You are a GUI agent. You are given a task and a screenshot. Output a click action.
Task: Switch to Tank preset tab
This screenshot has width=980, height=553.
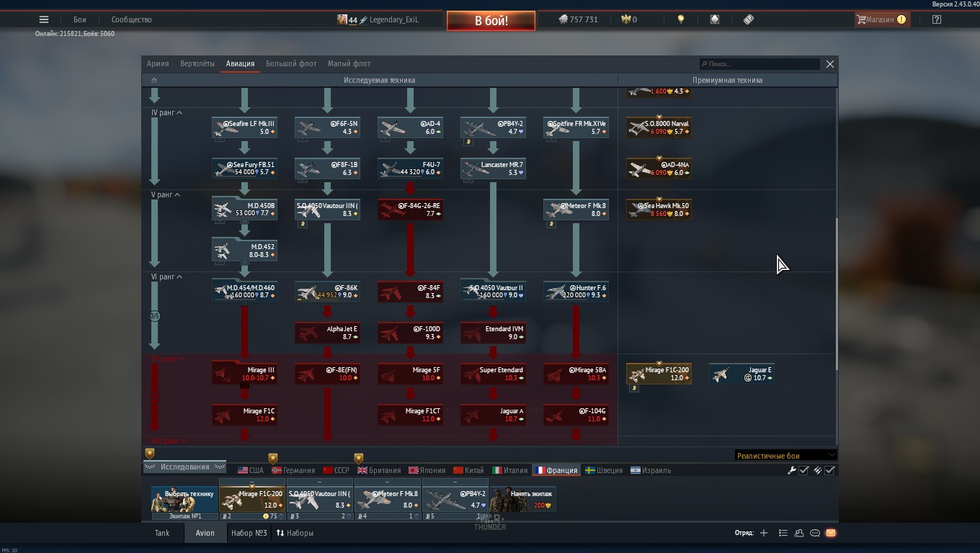[162, 533]
